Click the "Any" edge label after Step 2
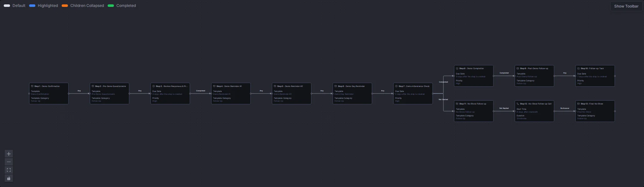This screenshot has width=644, height=187. pyautogui.click(x=140, y=91)
